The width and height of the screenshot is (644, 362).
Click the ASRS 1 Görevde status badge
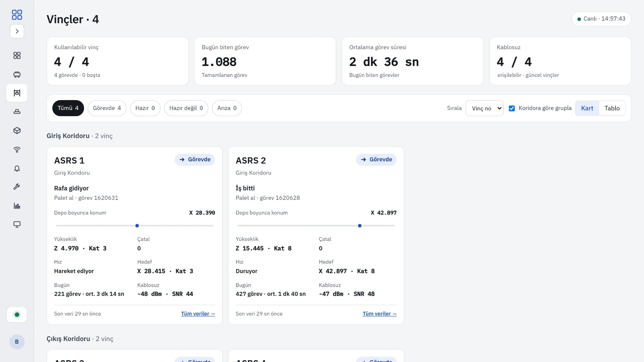coord(195,160)
